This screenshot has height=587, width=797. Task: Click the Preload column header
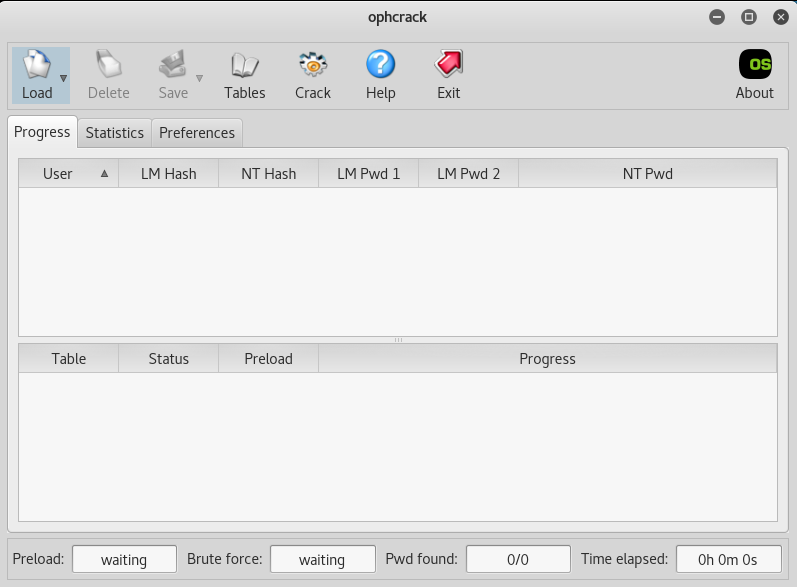[268, 359]
